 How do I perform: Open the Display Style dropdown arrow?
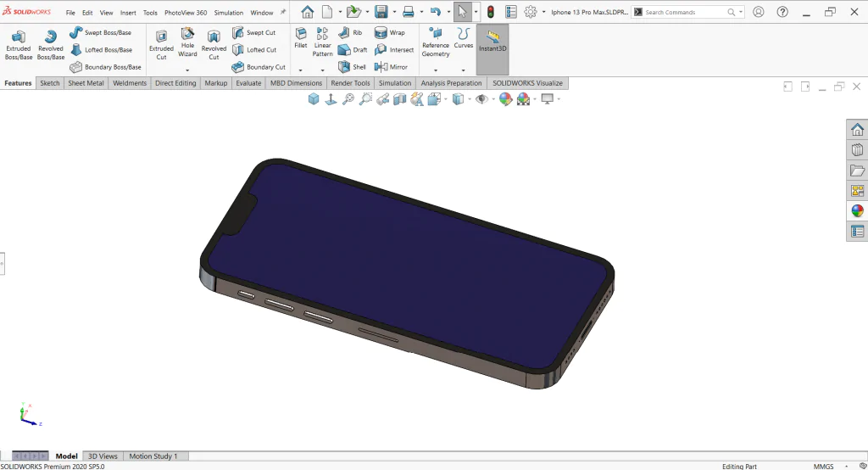click(470, 99)
